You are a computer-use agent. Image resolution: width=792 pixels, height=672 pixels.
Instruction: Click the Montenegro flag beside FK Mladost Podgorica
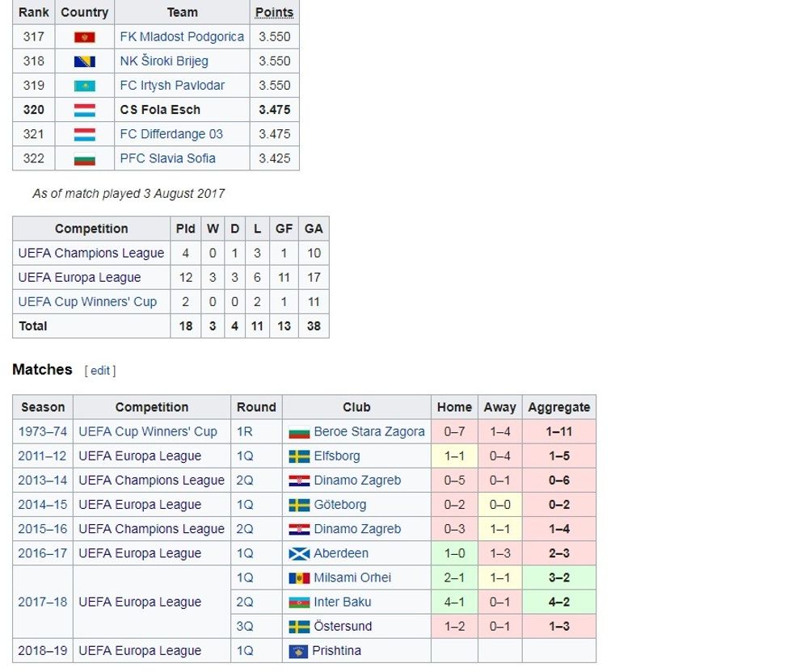click(x=84, y=37)
